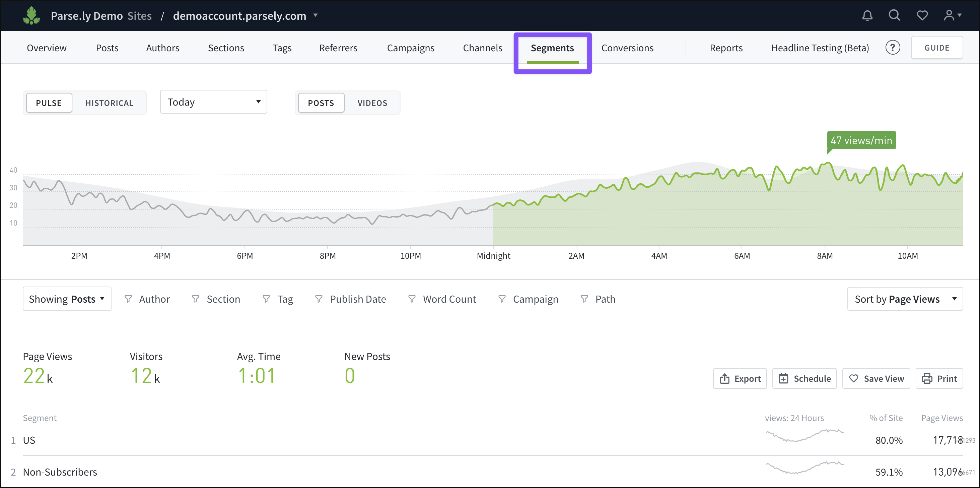Click the Non-Subscribers 24-hour sparkline
Viewport: 980px width, 488px height.
(804, 468)
